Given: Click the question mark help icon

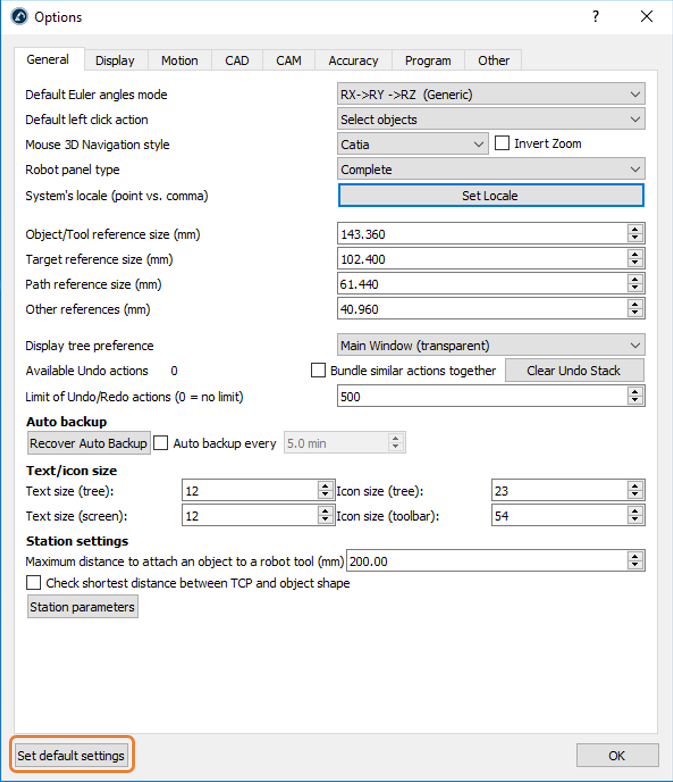Looking at the screenshot, I should tap(596, 17).
